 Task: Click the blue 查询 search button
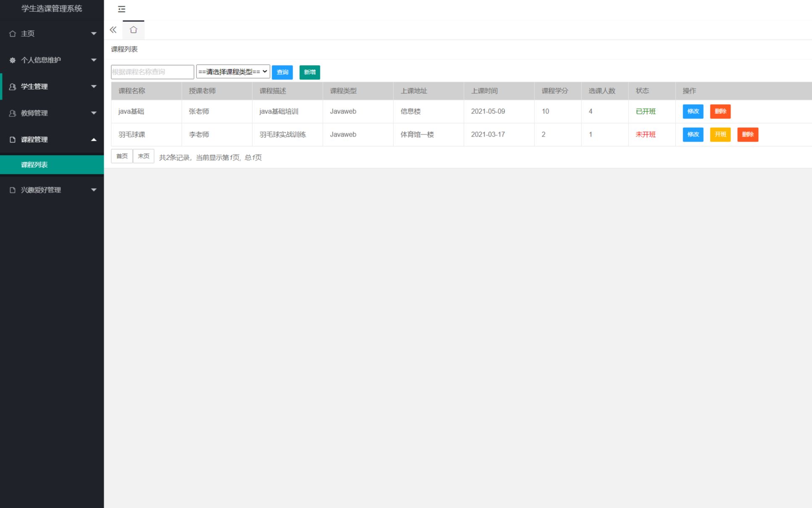(282, 72)
